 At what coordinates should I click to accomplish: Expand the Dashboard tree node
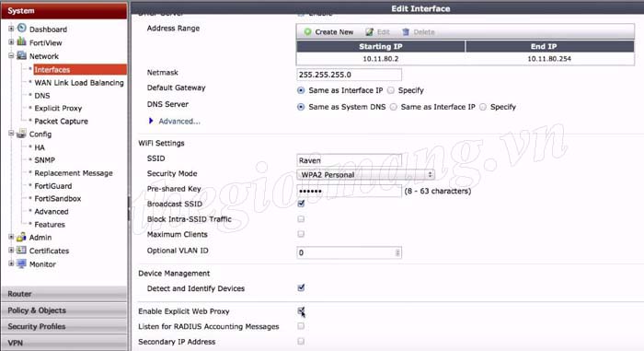click(x=11, y=29)
